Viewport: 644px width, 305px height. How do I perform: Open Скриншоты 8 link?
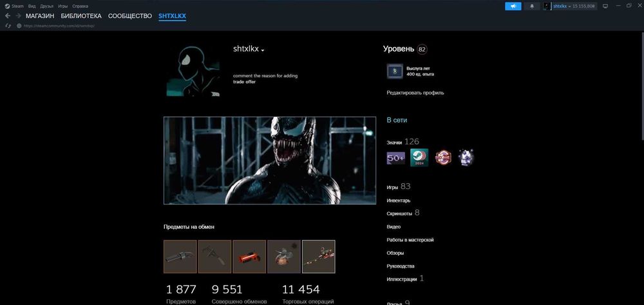(403, 213)
